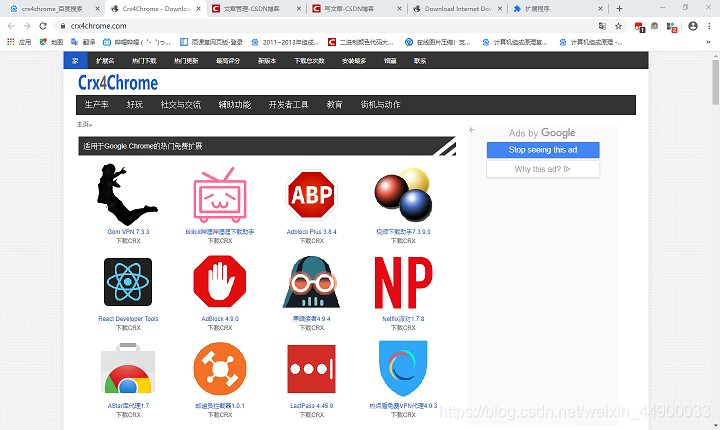Switch to the Download Internet Download tab
Viewport: 720px width, 430px height.
click(x=458, y=8)
